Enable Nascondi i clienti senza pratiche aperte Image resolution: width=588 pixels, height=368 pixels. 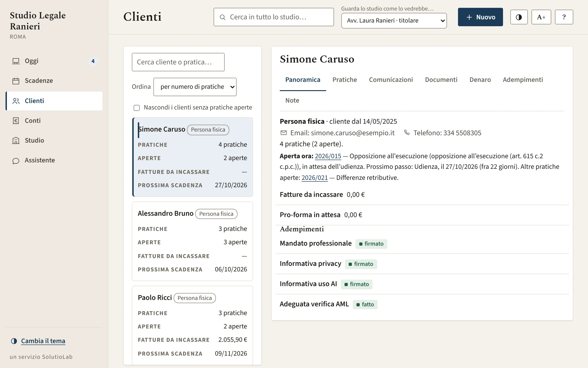point(137,108)
